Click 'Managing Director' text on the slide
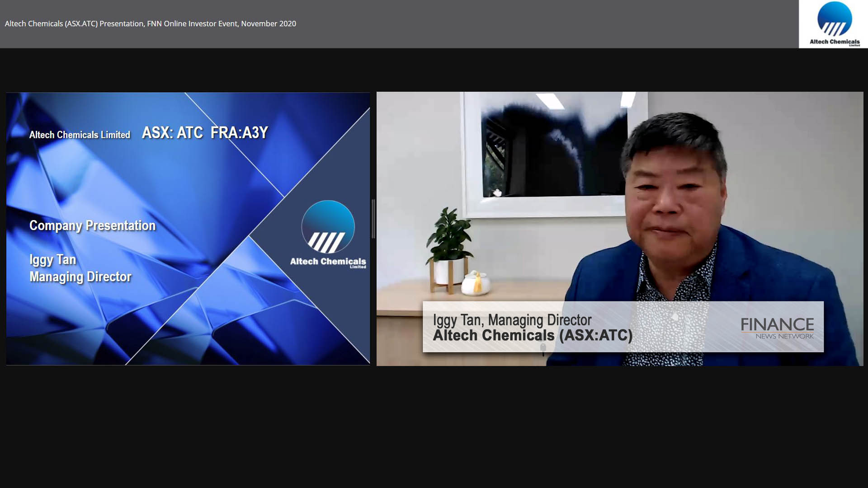Screen dimensions: 868x488 [80, 277]
